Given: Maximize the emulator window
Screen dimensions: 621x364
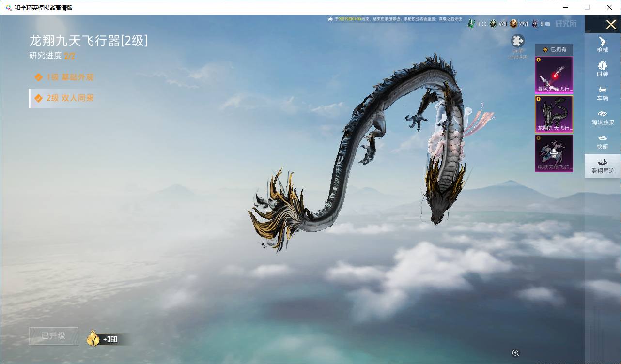Looking at the screenshot, I should 587,7.
